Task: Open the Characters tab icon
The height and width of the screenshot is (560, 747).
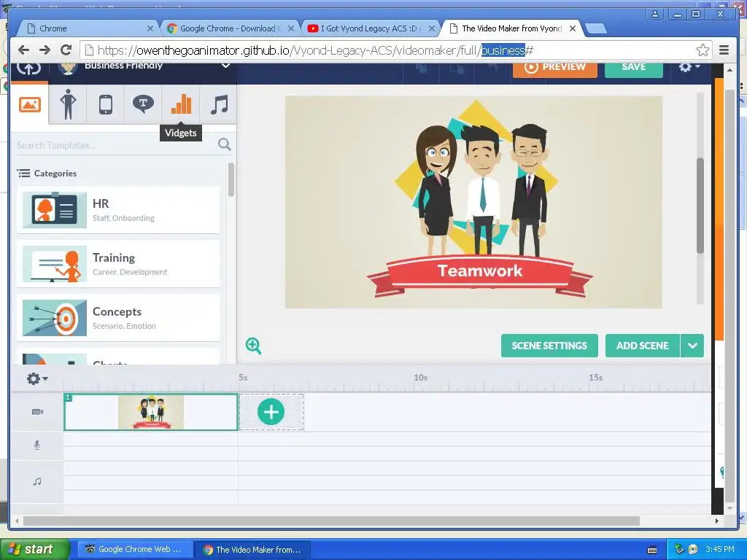Action: 68,104
